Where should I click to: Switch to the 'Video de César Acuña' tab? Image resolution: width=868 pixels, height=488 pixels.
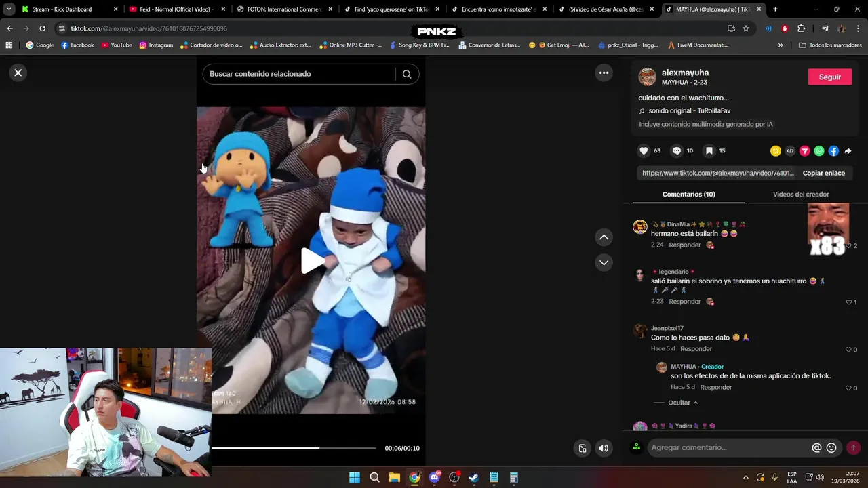coord(606,9)
